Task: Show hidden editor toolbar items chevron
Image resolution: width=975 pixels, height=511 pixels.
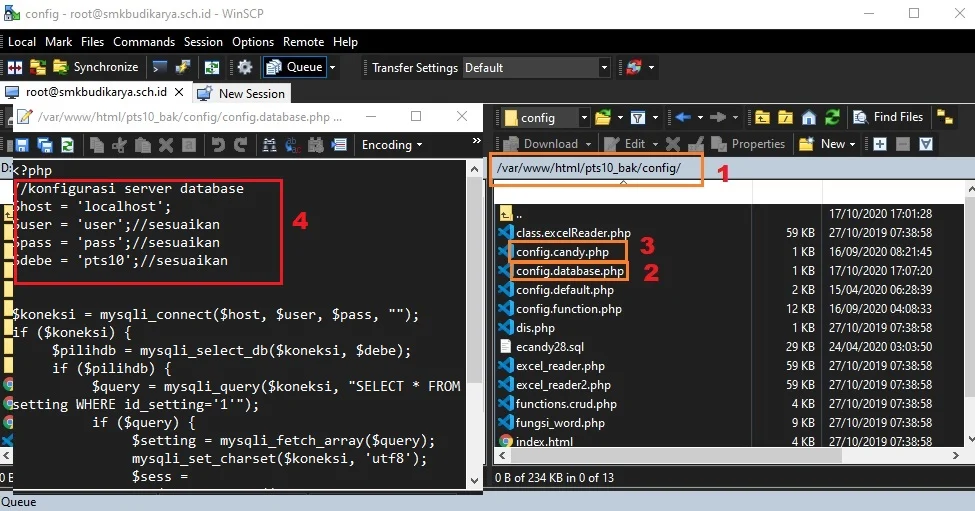Action: click(x=476, y=141)
